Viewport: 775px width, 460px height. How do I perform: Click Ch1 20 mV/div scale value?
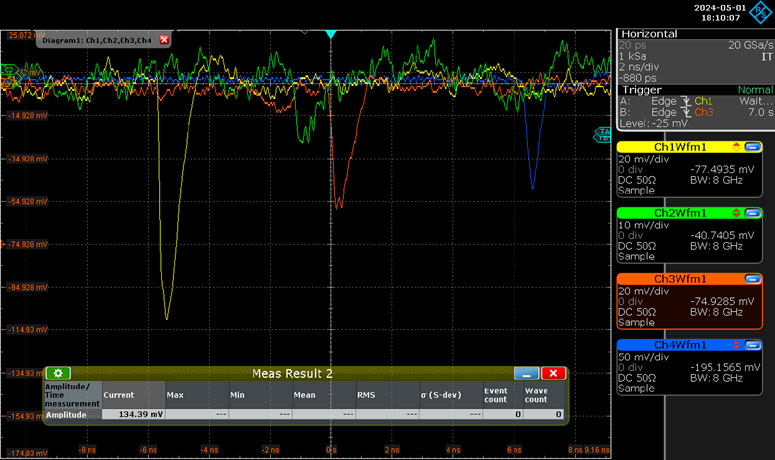[644, 160]
